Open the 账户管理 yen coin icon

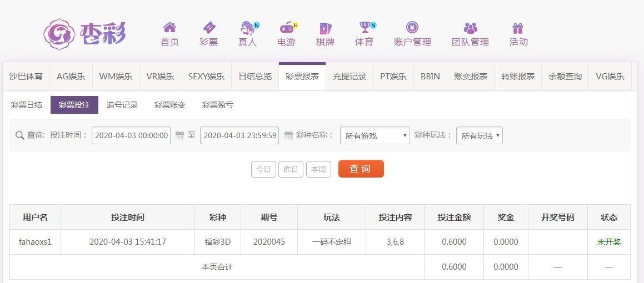(x=412, y=28)
